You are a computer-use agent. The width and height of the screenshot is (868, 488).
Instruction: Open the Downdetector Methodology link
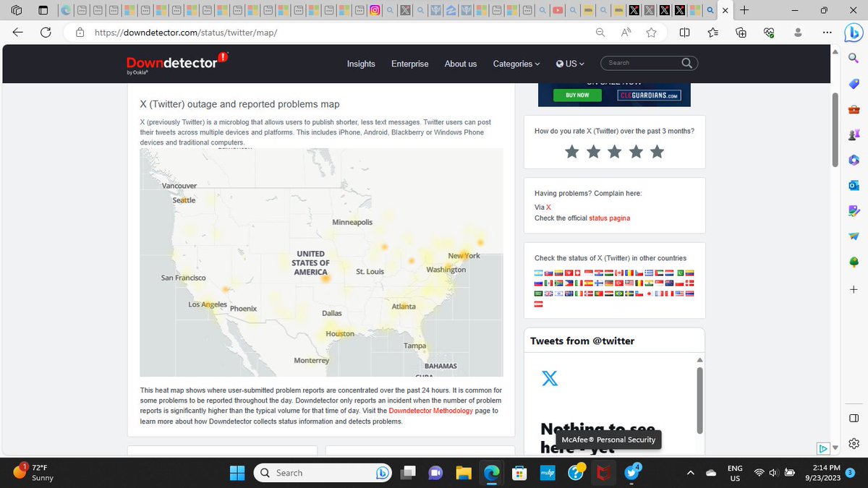(x=431, y=411)
